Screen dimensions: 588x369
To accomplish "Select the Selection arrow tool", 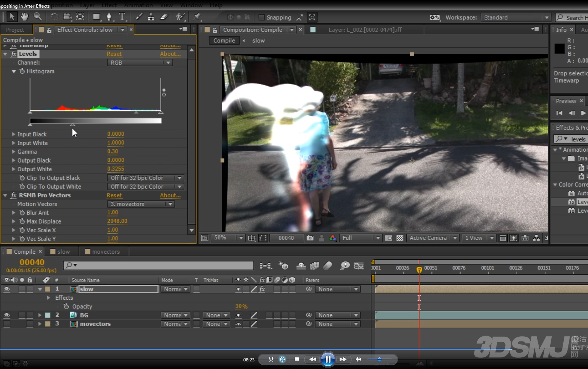I will (x=12, y=17).
